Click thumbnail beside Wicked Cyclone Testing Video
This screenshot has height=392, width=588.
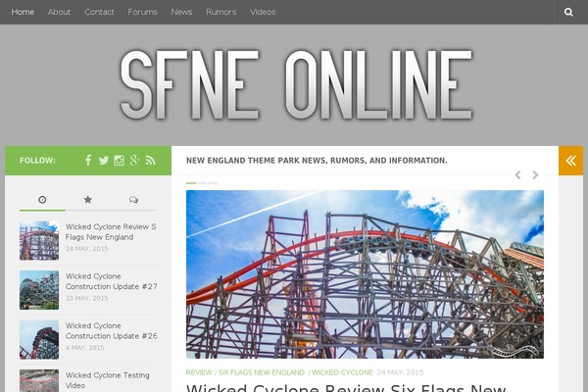coord(39,381)
